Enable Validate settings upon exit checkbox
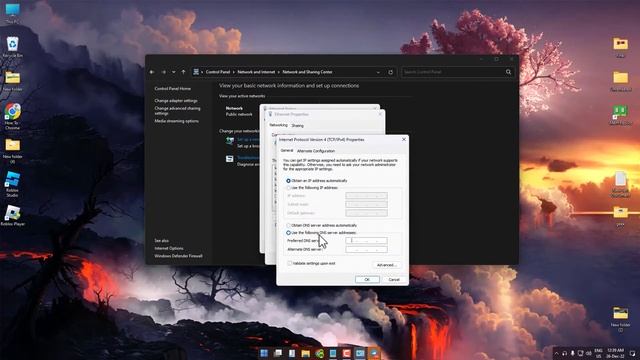640x360 pixels. click(289, 263)
